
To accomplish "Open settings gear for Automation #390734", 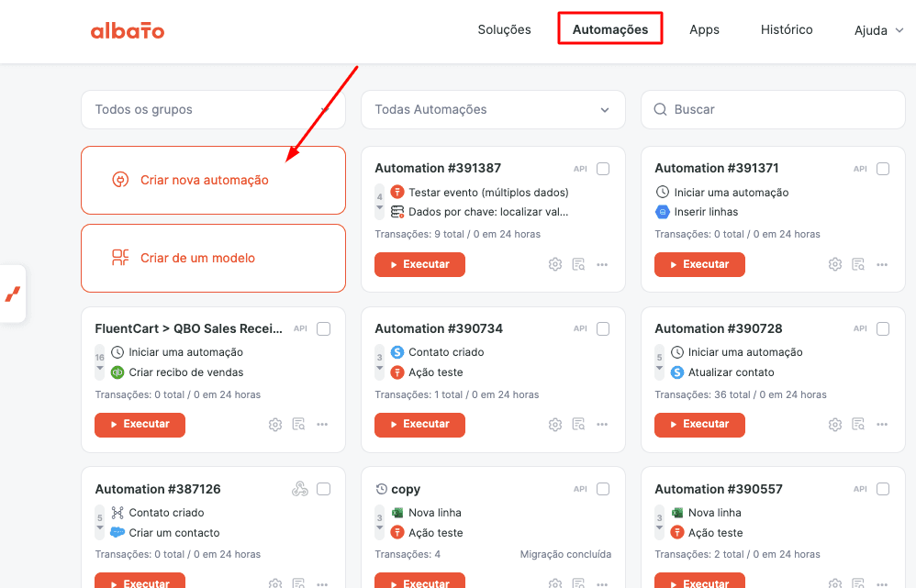I will tap(555, 425).
